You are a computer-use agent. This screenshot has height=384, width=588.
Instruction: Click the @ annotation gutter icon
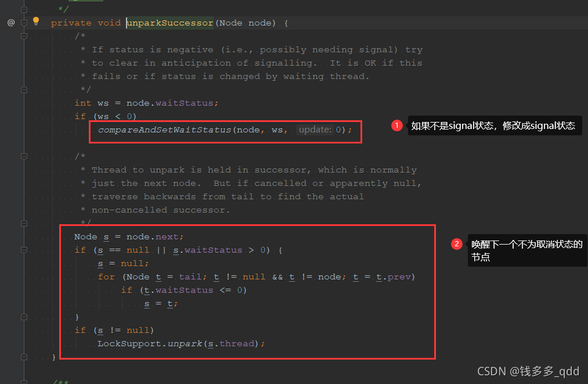pos(10,23)
